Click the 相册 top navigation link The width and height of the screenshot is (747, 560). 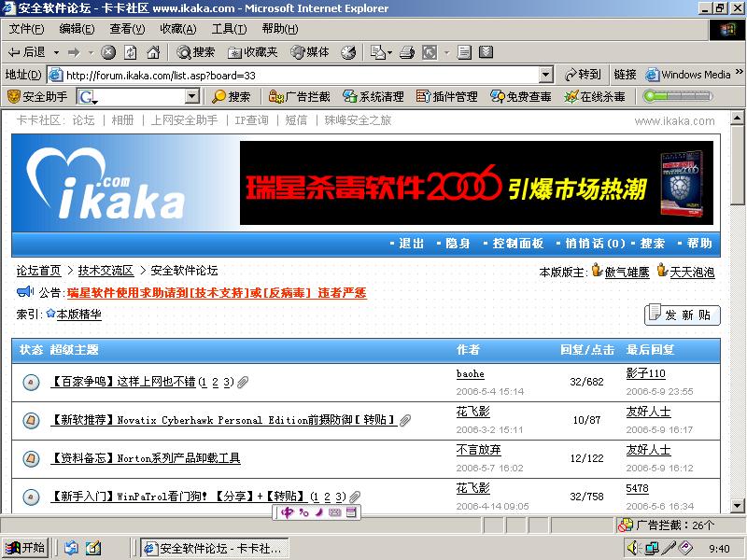pos(122,120)
